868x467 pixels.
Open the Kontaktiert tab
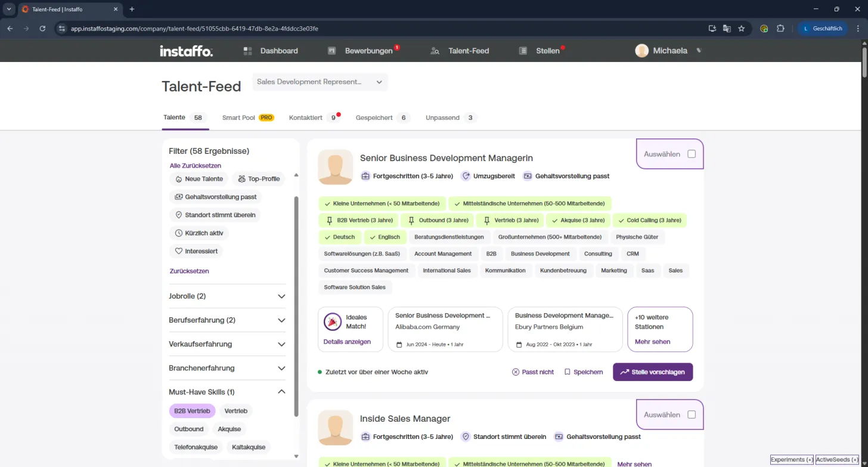click(315, 117)
